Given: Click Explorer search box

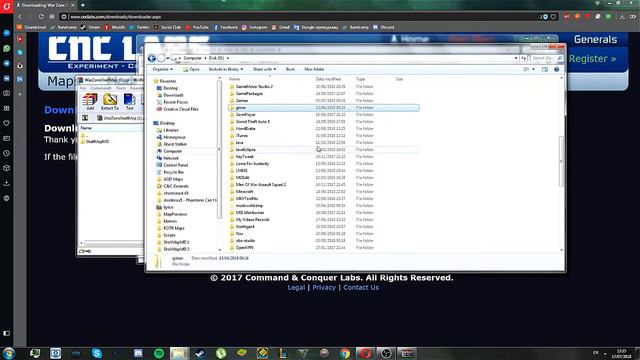Looking at the screenshot, I should click(x=546, y=58).
